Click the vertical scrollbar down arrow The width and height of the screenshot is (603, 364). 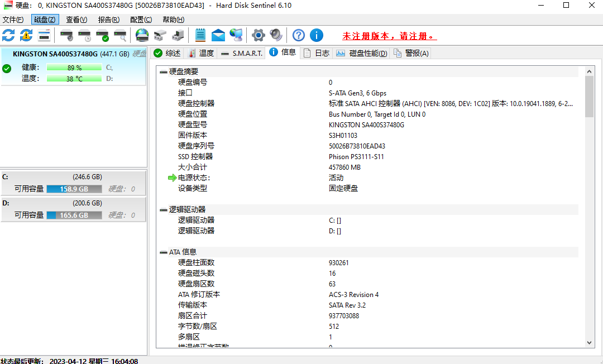point(589,343)
